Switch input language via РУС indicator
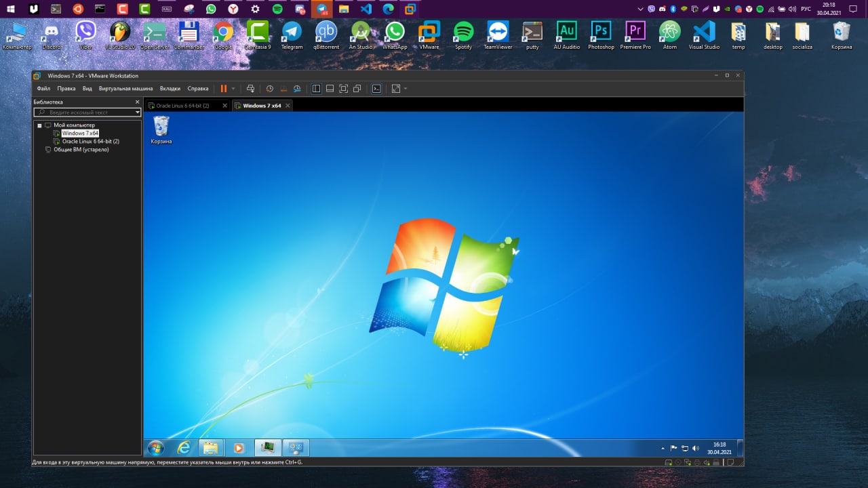 (x=806, y=9)
